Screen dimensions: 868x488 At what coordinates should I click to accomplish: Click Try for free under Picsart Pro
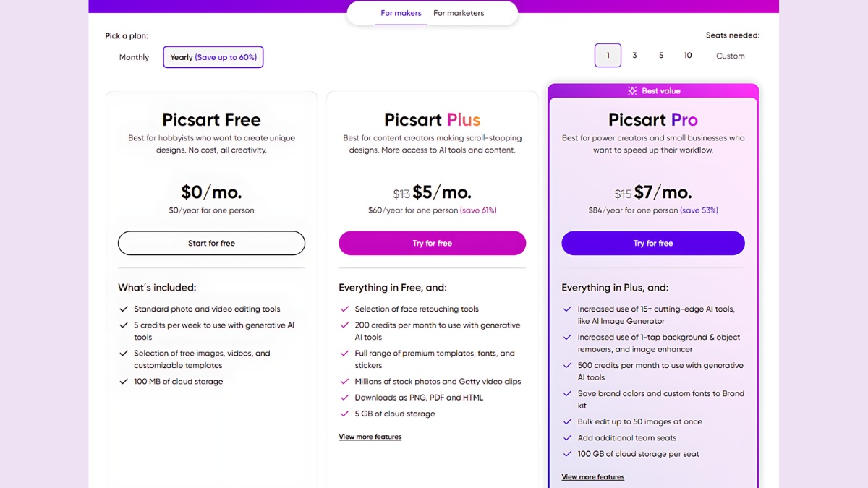[x=653, y=243]
